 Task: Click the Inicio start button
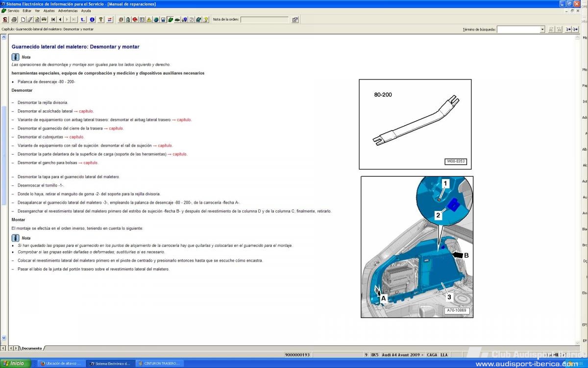click(15, 364)
